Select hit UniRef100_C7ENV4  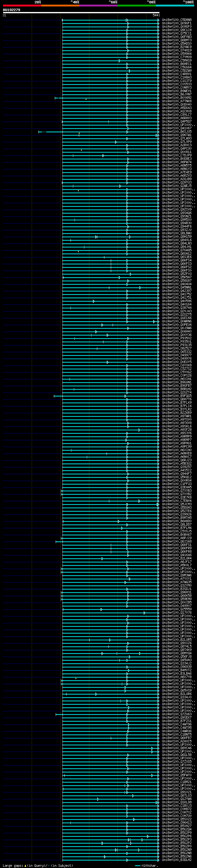click(176, 501)
